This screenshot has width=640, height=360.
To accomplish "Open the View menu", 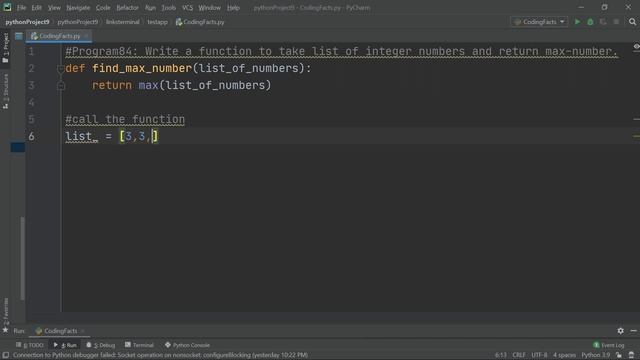I will 54,8.
